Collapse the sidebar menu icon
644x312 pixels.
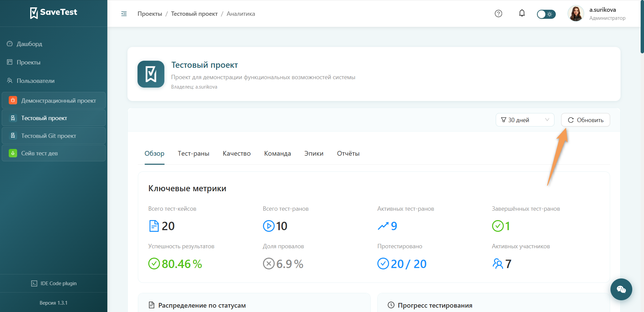124,14
